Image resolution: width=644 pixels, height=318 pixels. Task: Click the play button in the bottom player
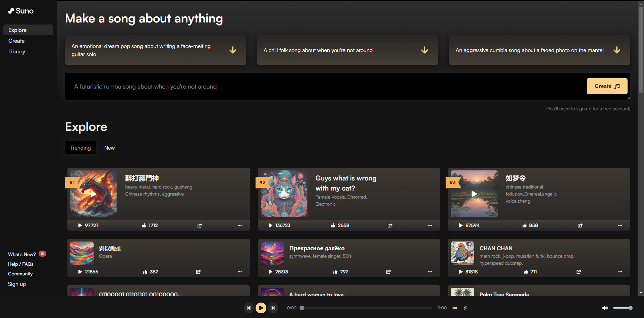tap(261, 308)
